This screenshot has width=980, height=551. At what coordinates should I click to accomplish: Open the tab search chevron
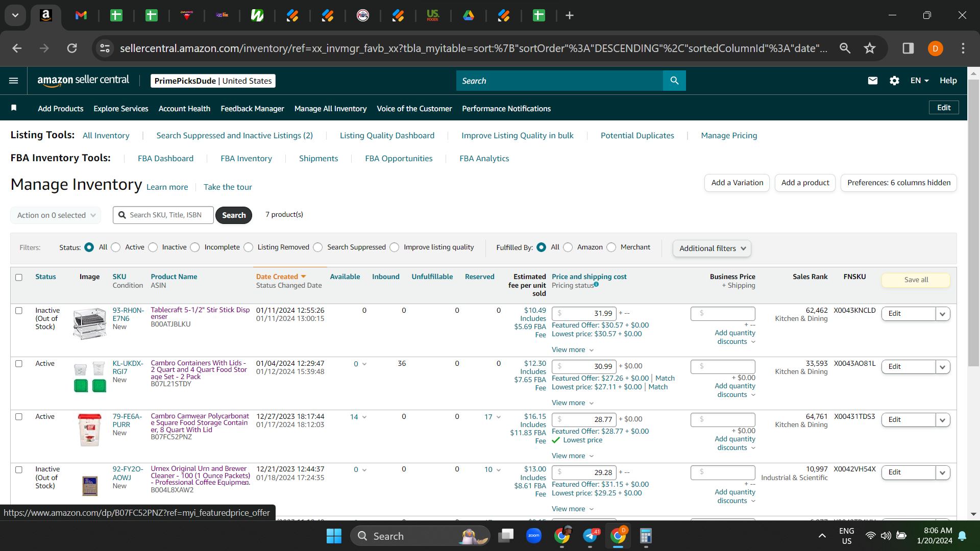pyautogui.click(x=15, y=15)
